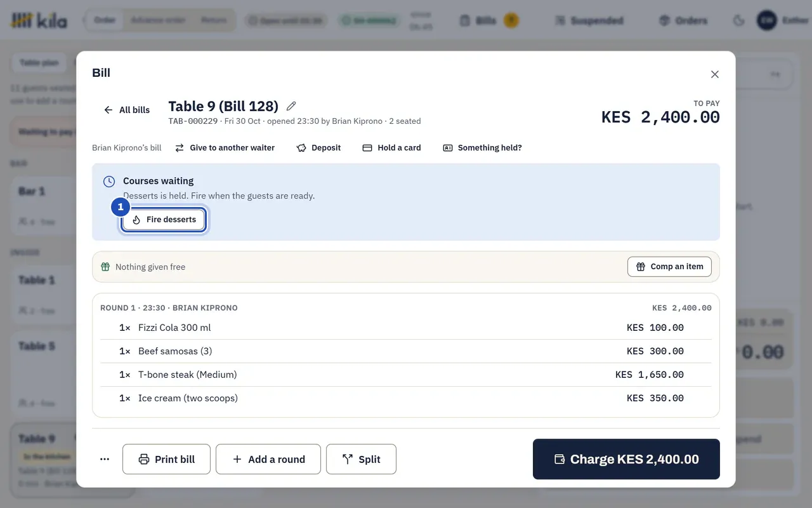Add a round to the bill
This screenshot has height=508, width=812.
268,459
